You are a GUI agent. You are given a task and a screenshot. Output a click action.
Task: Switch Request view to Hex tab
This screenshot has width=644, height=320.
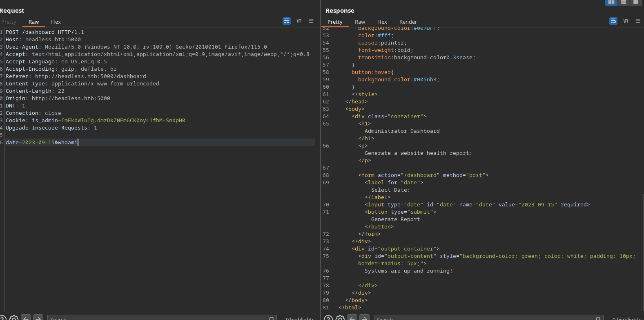coord(56,22)
